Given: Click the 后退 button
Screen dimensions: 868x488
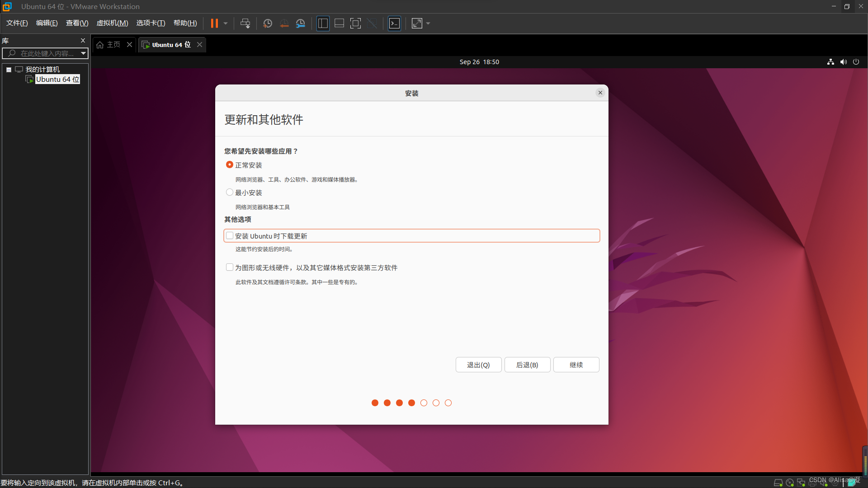Looking at the screenshot, I should click(527, 365).
